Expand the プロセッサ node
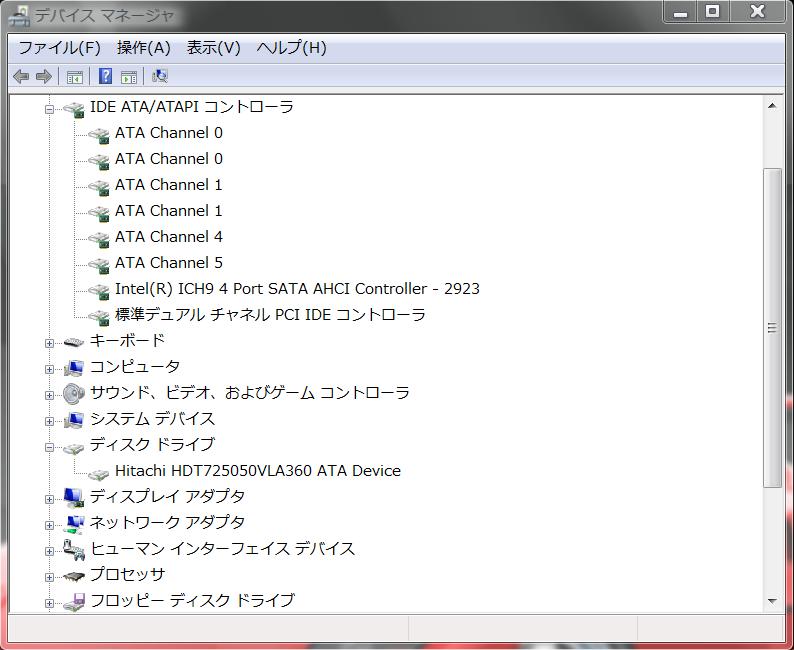Image resolution: width=794 pixels, height=650 pixels. point(49,577)
